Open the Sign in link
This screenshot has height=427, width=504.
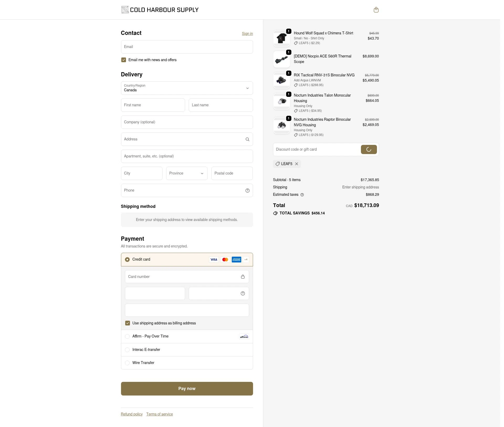[247, 34]
